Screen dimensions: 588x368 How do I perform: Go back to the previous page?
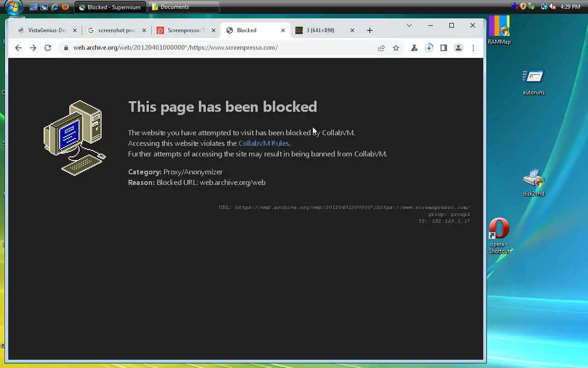coord(18,48)
